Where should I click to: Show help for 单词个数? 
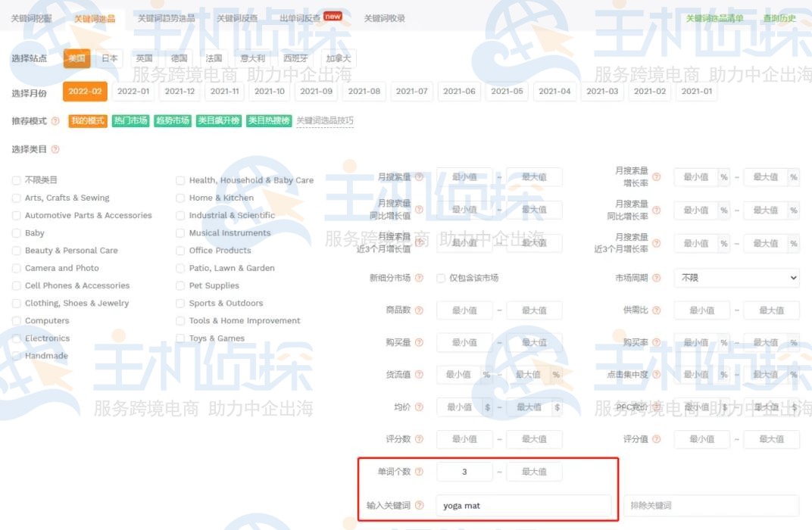[420, 472]
